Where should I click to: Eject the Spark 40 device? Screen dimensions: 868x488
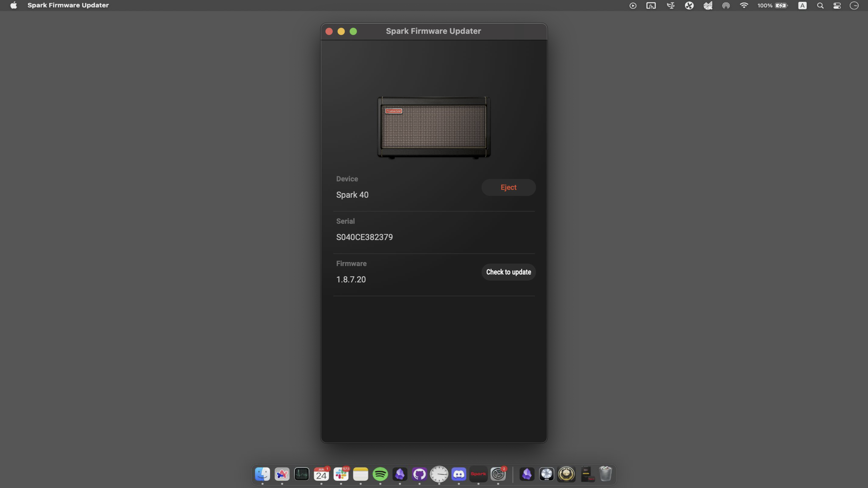coord(508,187)
